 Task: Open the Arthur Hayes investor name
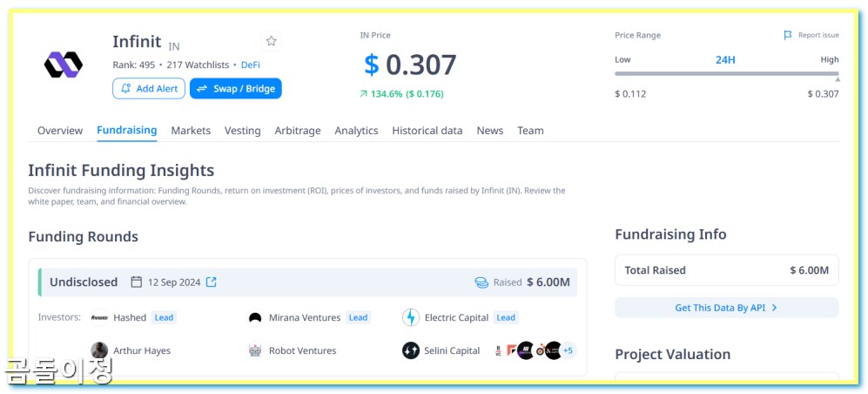[142, 350]
